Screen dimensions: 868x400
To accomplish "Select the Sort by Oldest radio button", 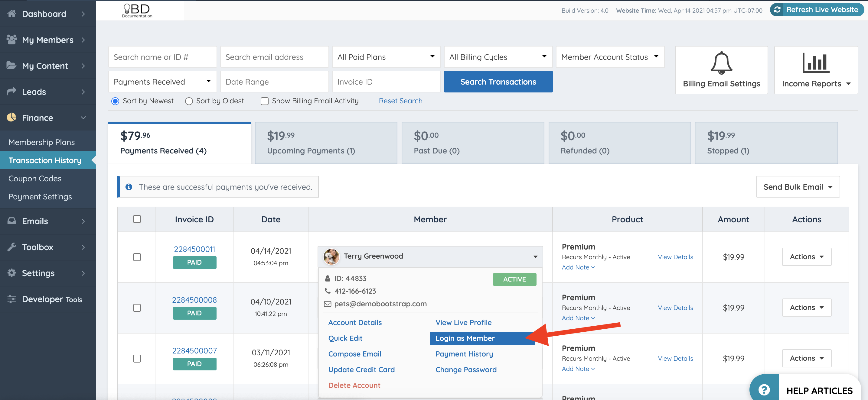I will pyautogui.click(x=189, y=101).
